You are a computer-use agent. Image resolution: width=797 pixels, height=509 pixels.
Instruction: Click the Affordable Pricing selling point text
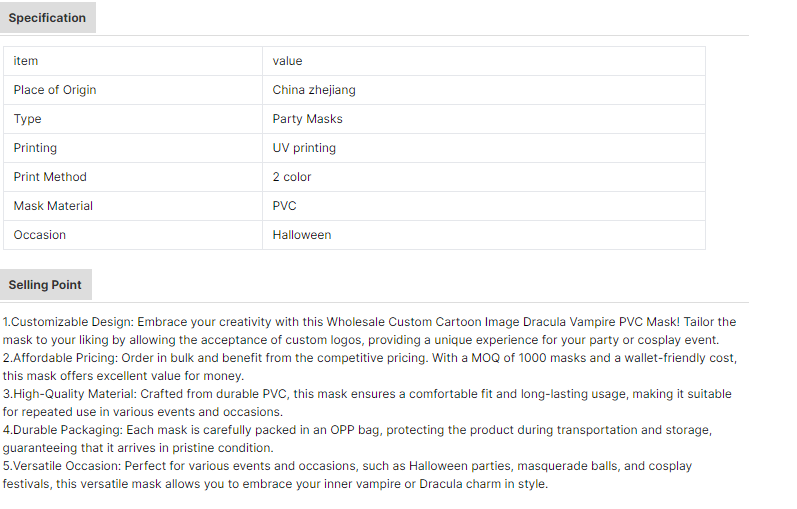point(370,367)
